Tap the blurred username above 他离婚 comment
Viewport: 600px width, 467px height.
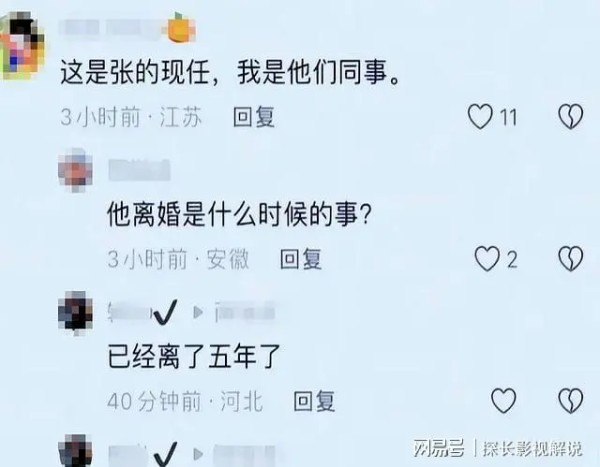(139, 170)
